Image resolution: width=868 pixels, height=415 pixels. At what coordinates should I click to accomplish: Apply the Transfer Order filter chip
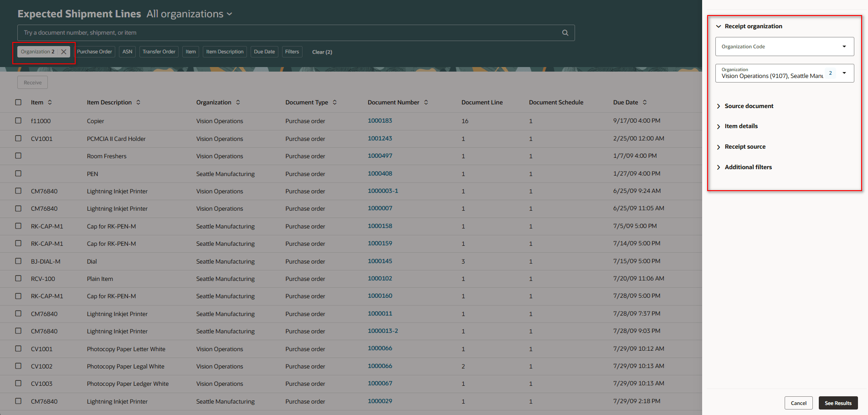(159, 52)
